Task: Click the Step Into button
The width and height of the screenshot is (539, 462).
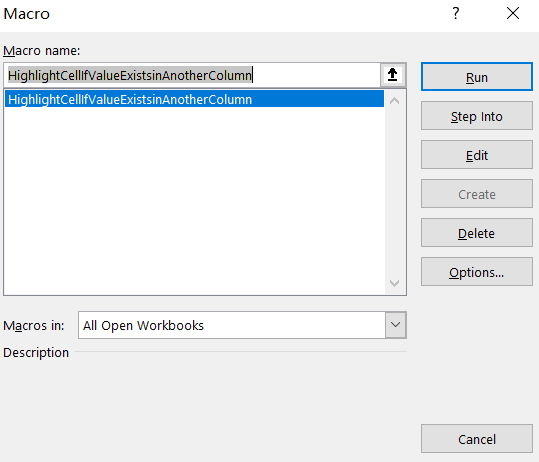Action: pos(477,116)
